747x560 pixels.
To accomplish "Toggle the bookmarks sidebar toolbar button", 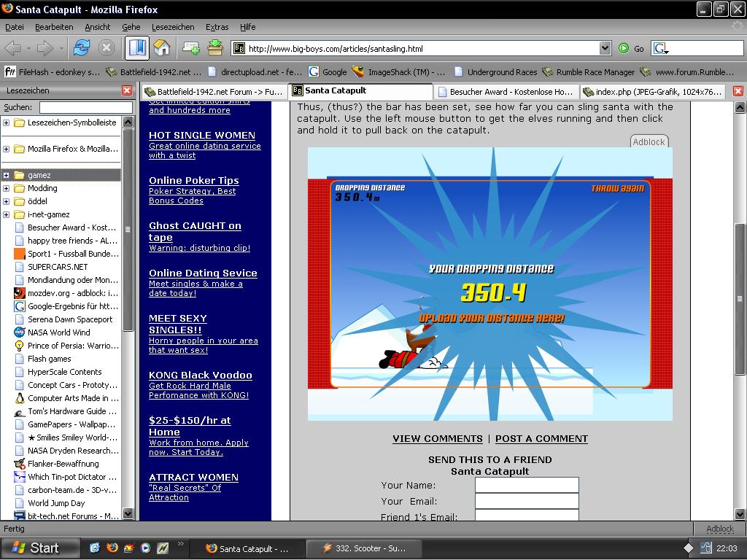I will pyautogui.click(x=136, y=48).
